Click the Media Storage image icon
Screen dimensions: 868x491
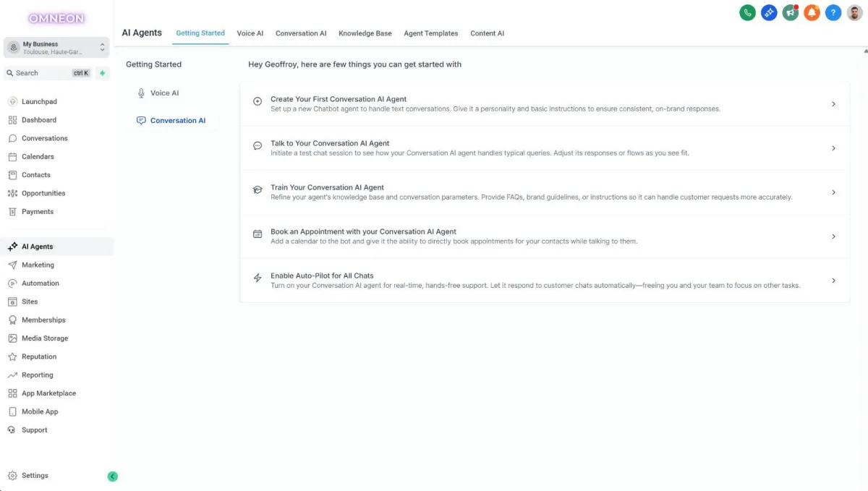pos(12,338)
